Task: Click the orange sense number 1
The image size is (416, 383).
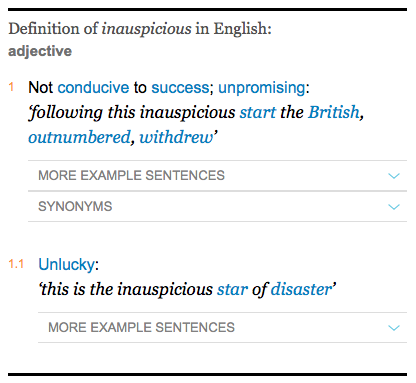Action: point(11,87)
